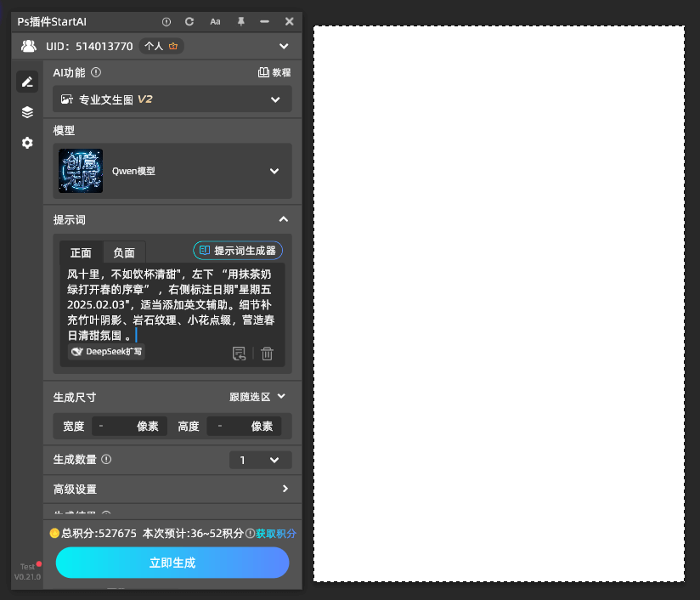
Task: Click the copy/history icon below the prompt box
Action: [240, 353]
